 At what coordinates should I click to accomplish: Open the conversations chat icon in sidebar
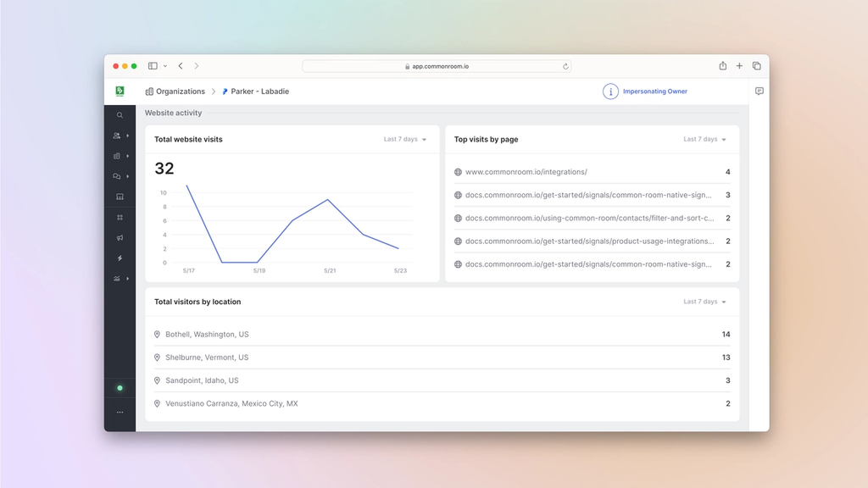pyautogui.click(x=116, y=176)
